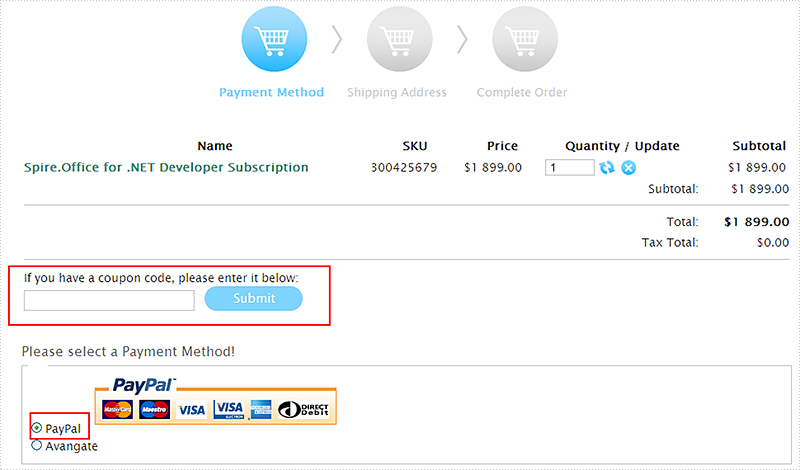Viewport: 800px width, 470px height.
Task: Click the Direct Debit logo
Action: point(304,409)
